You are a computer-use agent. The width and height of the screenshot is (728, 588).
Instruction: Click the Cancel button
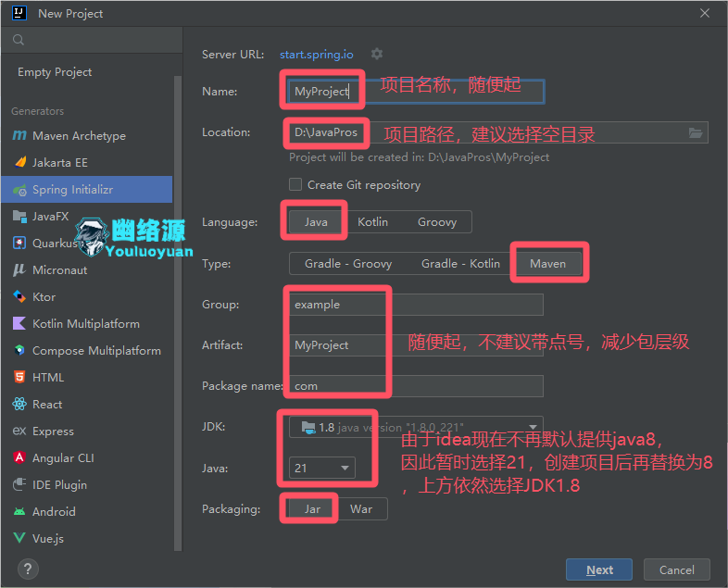click(x=677, y=569)
